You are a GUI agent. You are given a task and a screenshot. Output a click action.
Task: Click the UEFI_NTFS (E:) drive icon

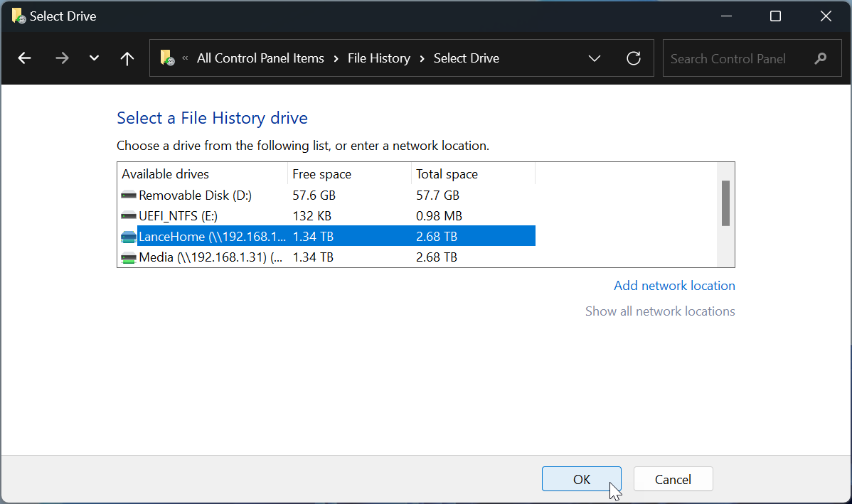[x=129, y=216]
